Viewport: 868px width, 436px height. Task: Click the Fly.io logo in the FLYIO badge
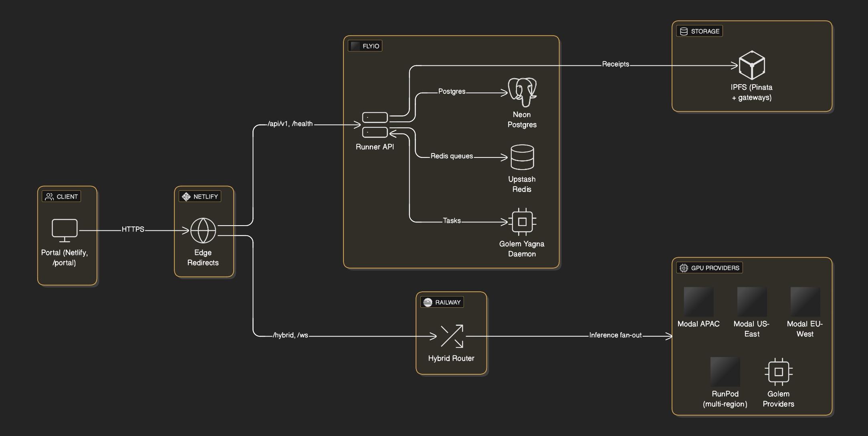coord(354,46)
